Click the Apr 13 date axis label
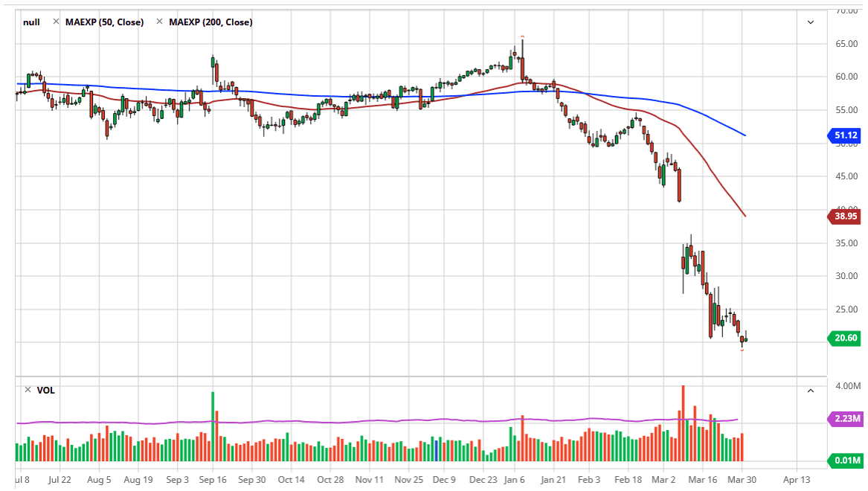This screenshot has height=491, width=868. [796, 480]
